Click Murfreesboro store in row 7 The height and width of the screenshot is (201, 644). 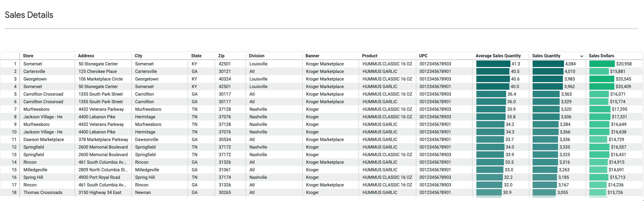[x=36, y=109]
